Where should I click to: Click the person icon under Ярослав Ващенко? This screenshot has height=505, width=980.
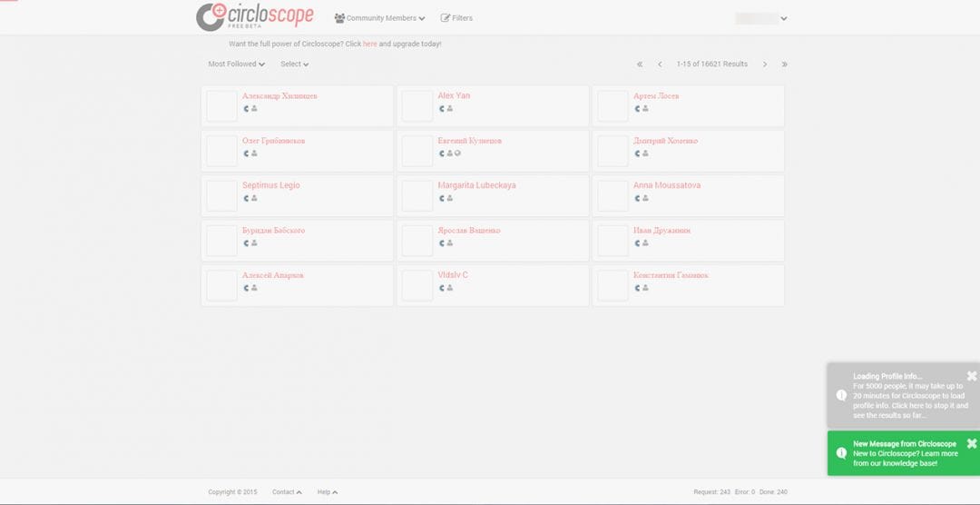tap(449, 243)
